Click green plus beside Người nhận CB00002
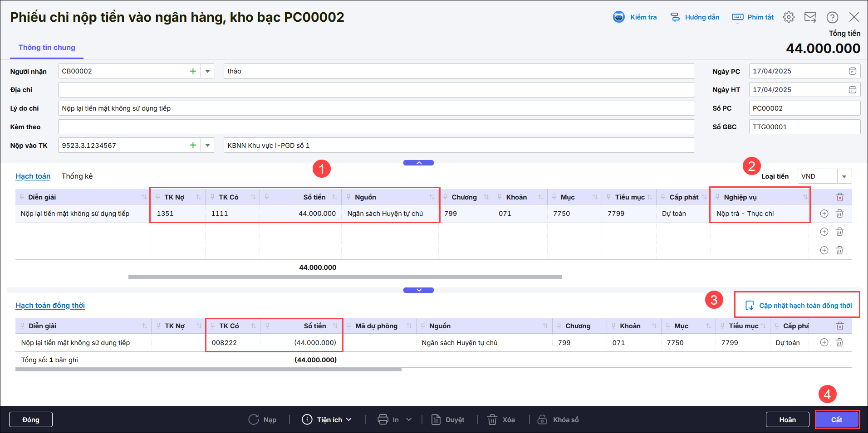The width and height of the screenshot is (868, 433). tap(193, 71)
